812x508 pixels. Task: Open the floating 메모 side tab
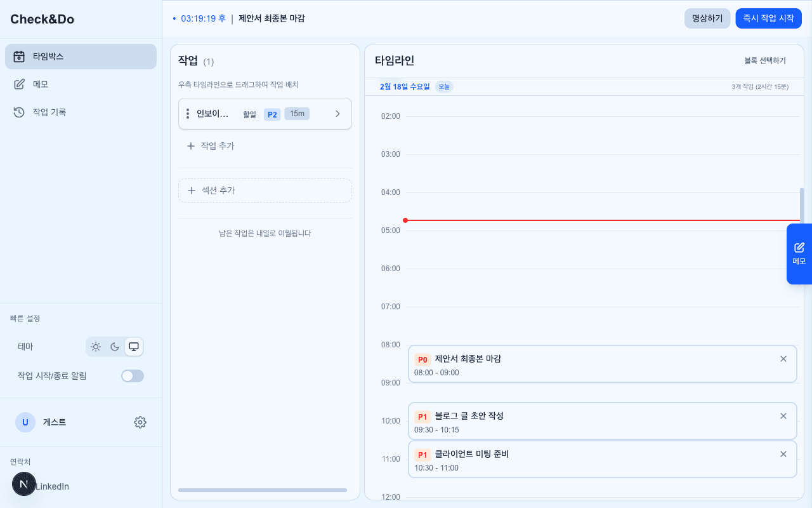coord(799,254)
